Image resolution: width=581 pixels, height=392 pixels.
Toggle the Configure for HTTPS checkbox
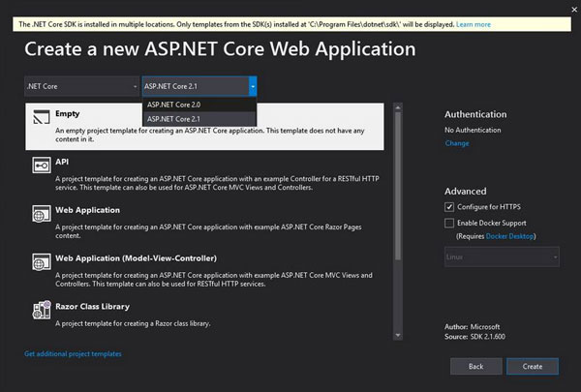pos(449,207)
